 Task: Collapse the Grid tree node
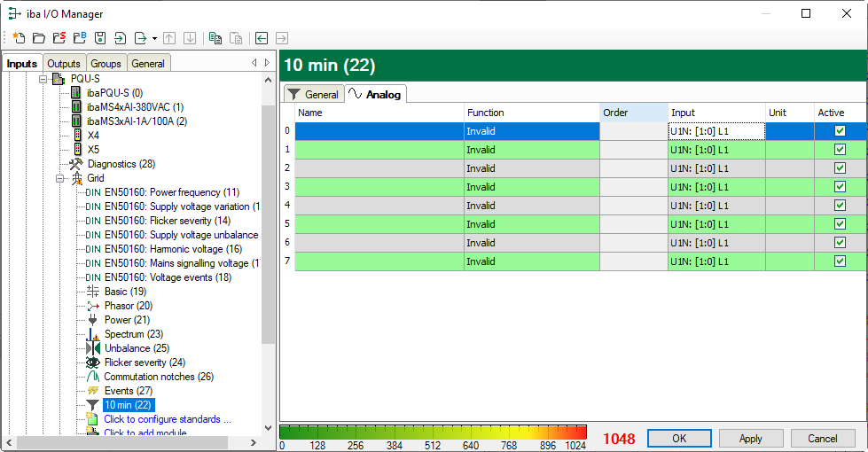pyautogui.click(x=60, y=178)
